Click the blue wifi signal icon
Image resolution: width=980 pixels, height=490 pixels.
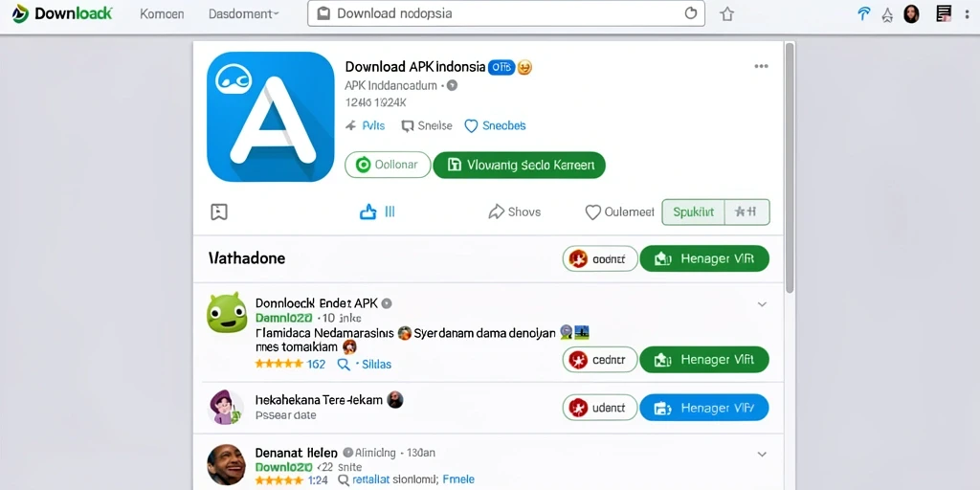pyautogui.click(x=864, y=13)
